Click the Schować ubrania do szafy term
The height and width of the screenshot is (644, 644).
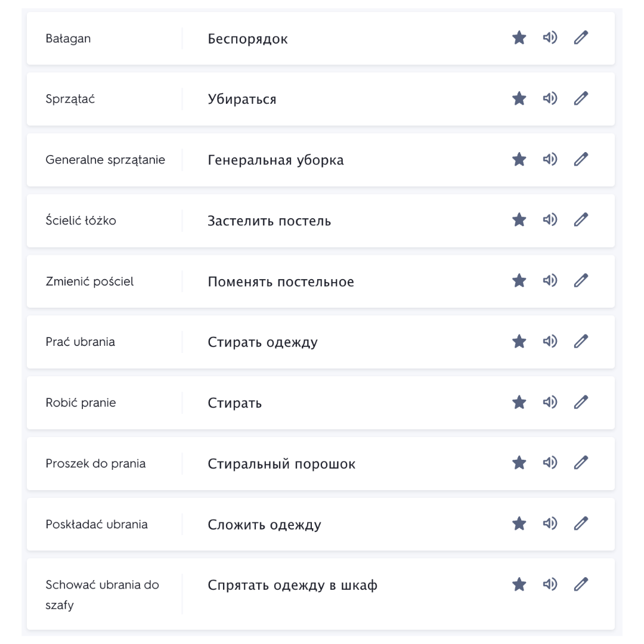[x=103, y=595]
